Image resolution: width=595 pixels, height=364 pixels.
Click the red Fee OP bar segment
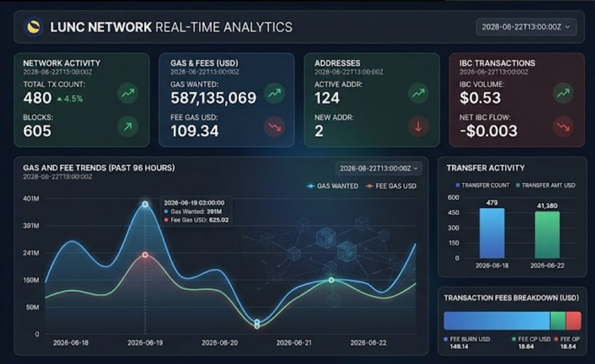[574, 321]
